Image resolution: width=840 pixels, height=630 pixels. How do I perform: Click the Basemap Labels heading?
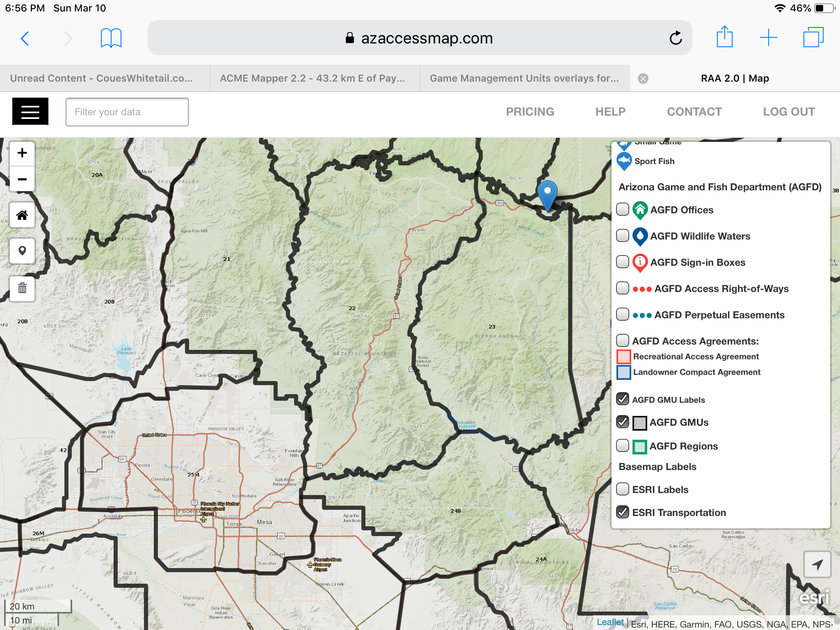657,467
